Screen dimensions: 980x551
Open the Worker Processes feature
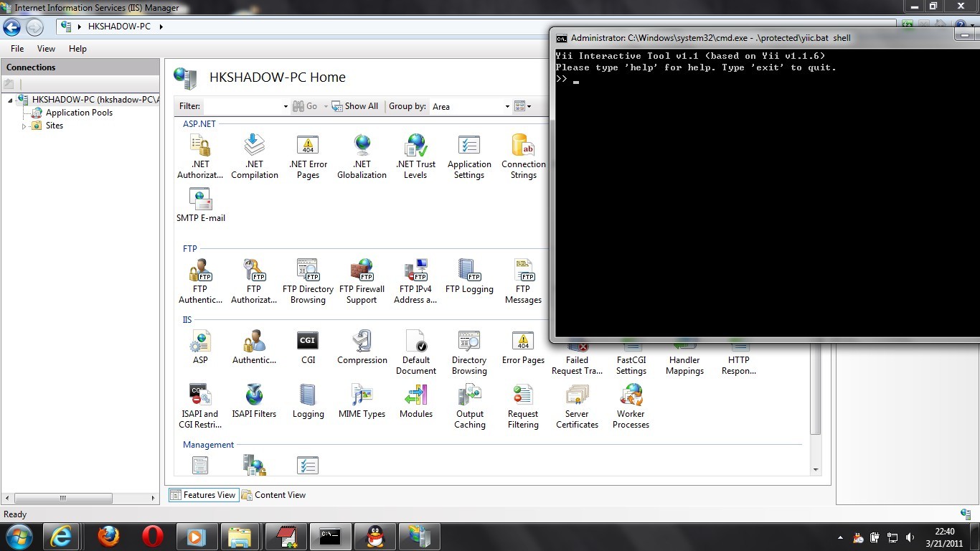click(631, 406)
